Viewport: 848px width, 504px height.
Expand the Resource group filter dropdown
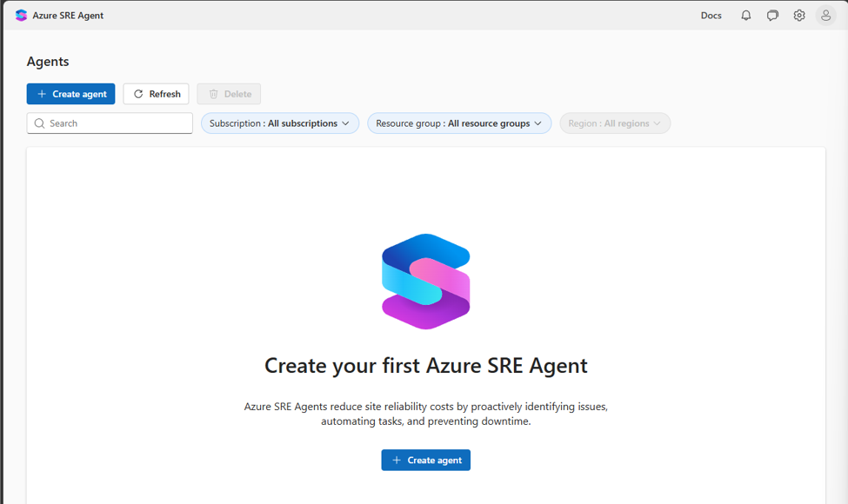click(459, 123)
